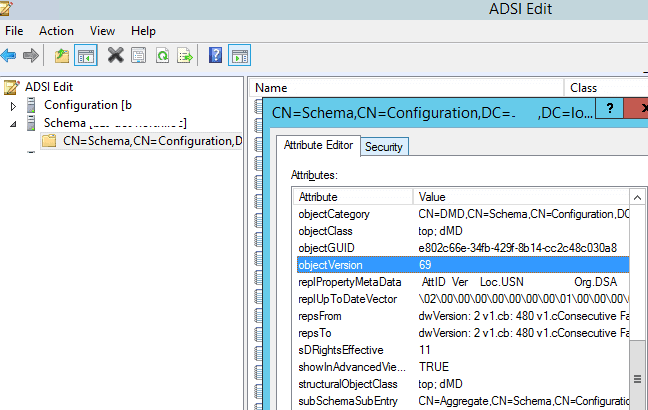
Task: Open the Action menu
Action: click(x=56, y=31)
